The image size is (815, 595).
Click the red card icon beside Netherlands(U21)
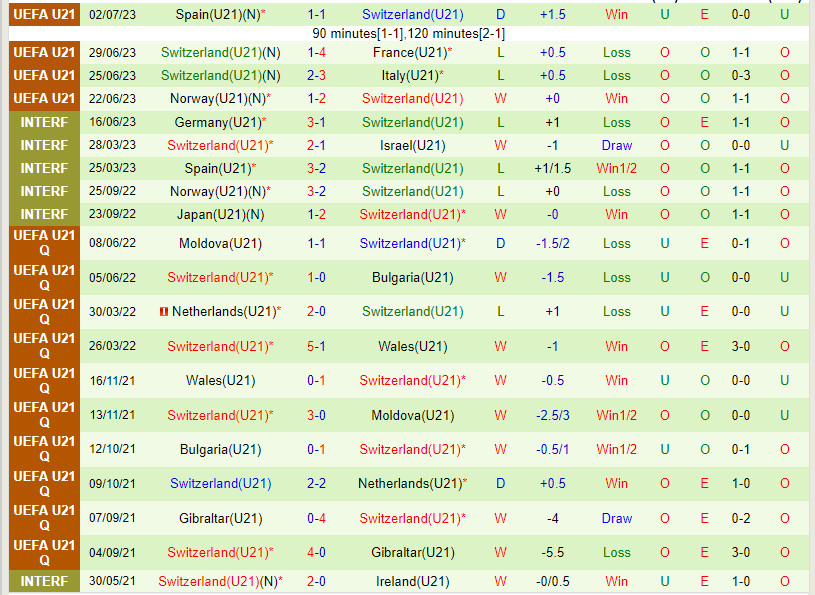[164, 312]
